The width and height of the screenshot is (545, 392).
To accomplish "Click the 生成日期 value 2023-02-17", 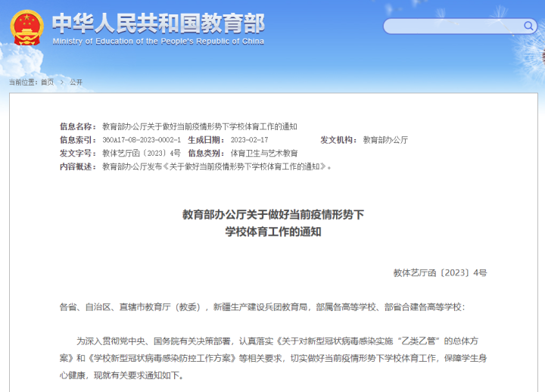I will 249,140.
